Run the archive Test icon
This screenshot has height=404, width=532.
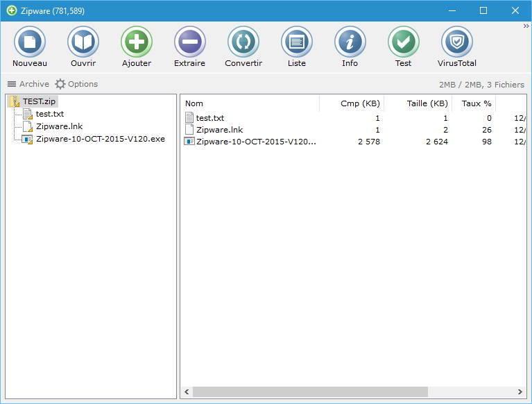(404, 42)
